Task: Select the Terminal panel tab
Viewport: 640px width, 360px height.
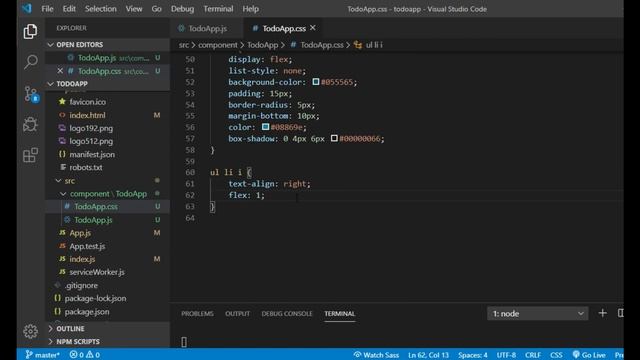Action: [x=340, y=313]
